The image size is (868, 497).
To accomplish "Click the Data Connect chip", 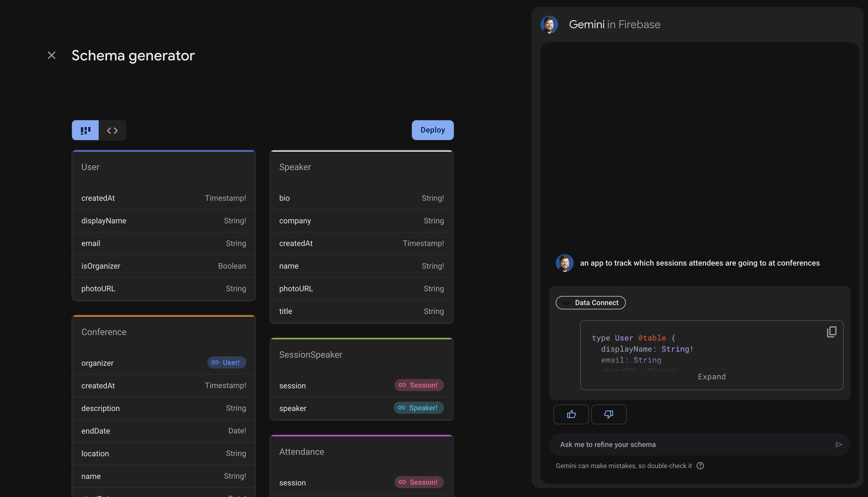I will tap(590, 302).
